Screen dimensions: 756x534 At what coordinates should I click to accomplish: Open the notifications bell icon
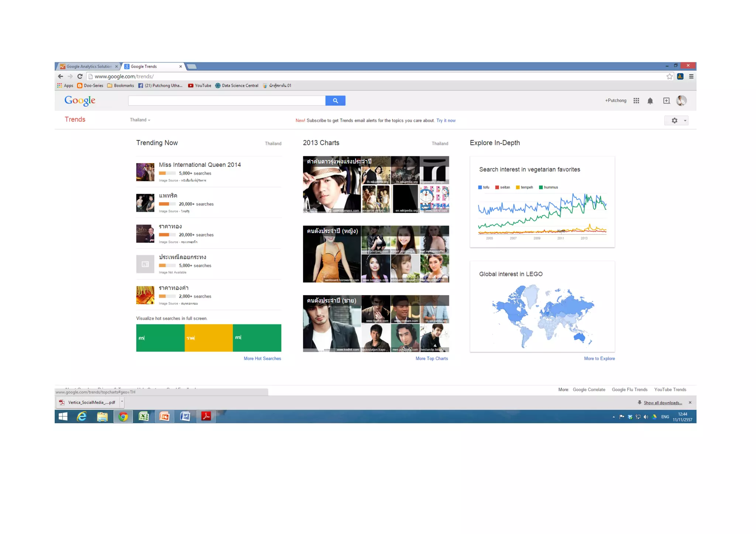[x=650, y=101]
